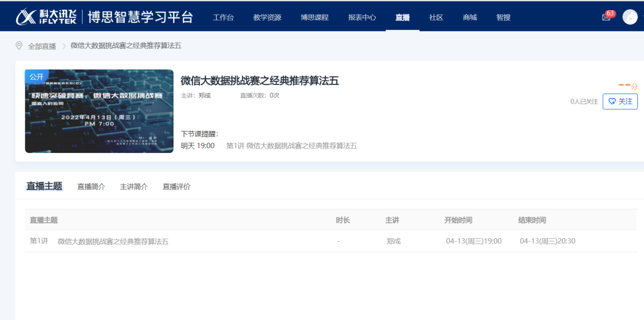Click the location pin icon beside 全部直播

19,45
